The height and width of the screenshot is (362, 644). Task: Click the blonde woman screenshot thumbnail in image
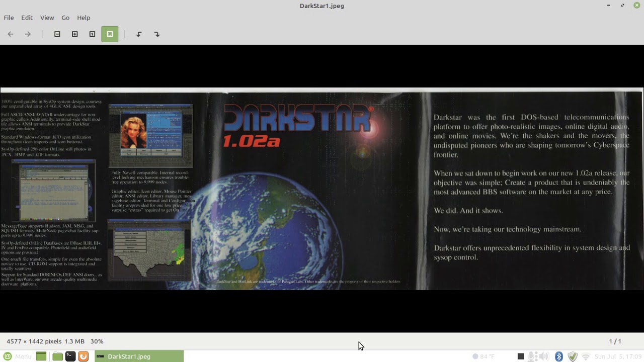click(151, 136)
